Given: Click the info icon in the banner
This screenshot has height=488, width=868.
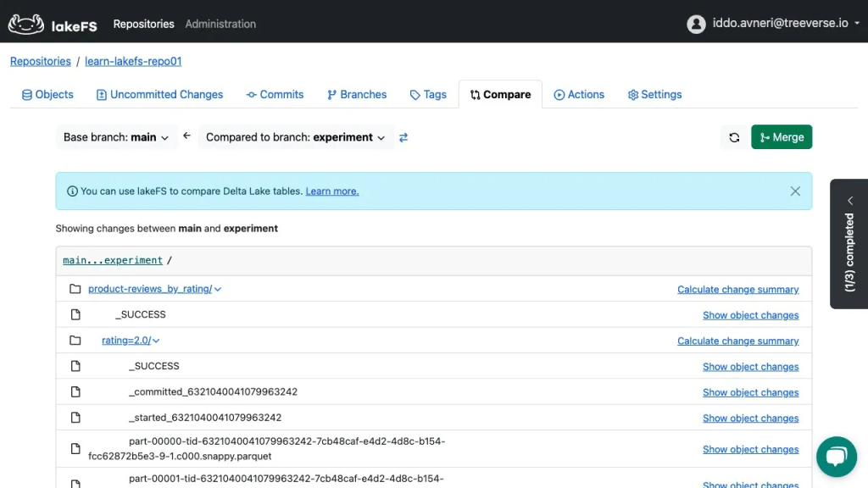Looking at the screenshot, I should 72,191.
